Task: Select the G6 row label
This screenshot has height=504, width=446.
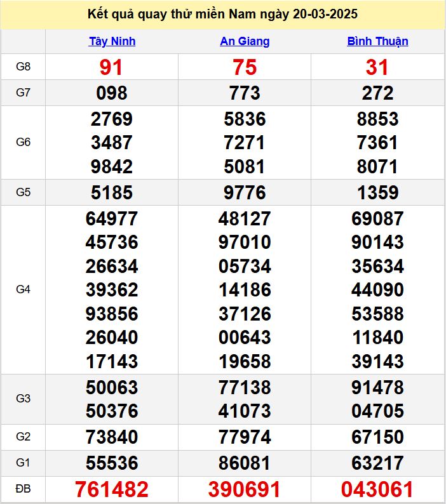Action: 23,142
